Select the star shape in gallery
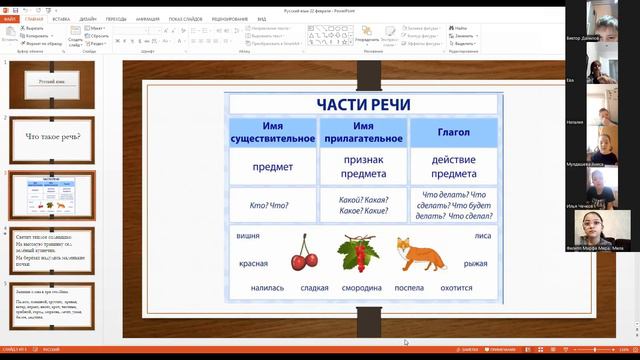 pos(345,42)
